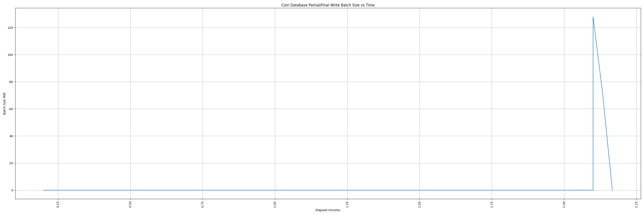Click the x-axis tick label 0.75

[202, 204]
